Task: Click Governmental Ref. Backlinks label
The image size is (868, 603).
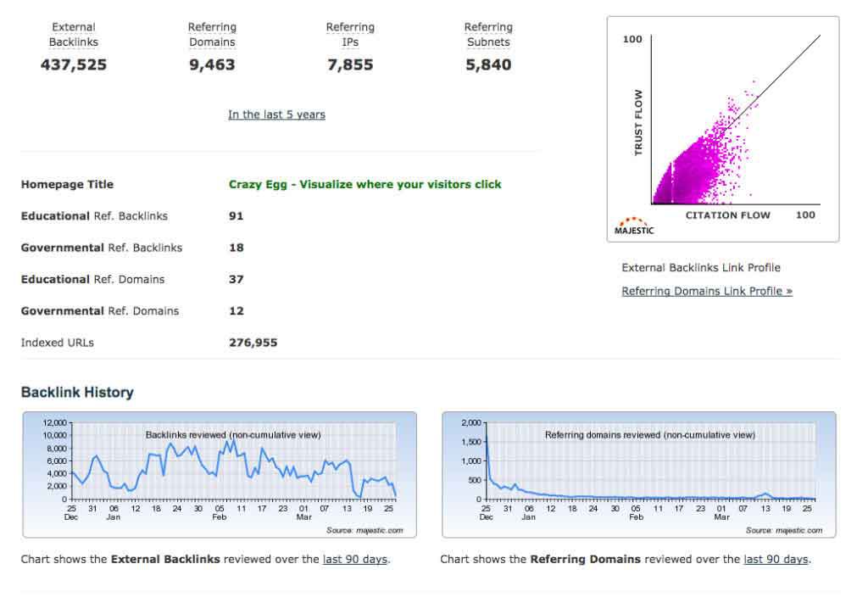Action: click(102, 248)
